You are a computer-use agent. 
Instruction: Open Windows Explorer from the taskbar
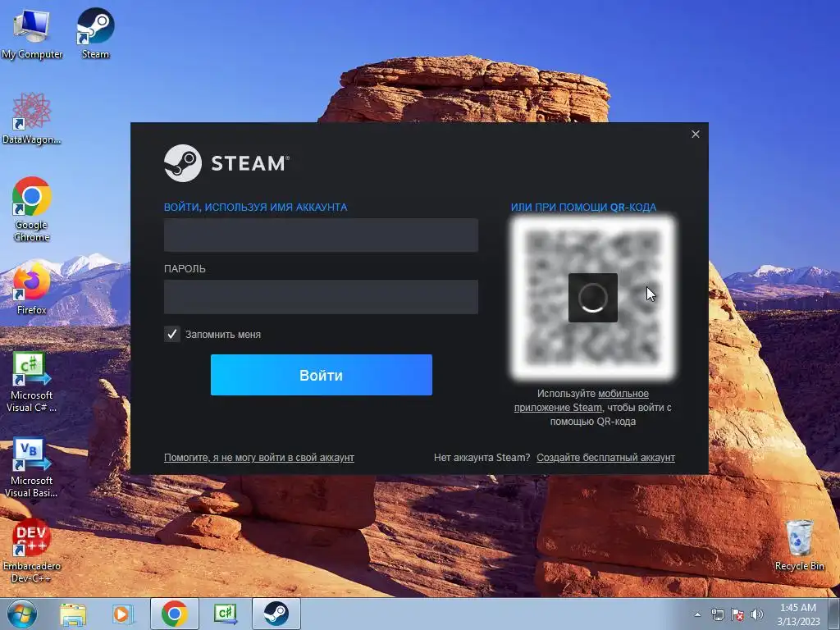(x=73, y=614)
